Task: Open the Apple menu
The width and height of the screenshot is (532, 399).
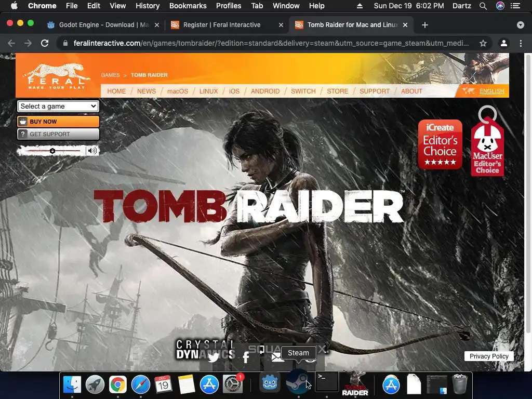Action: 14,6
